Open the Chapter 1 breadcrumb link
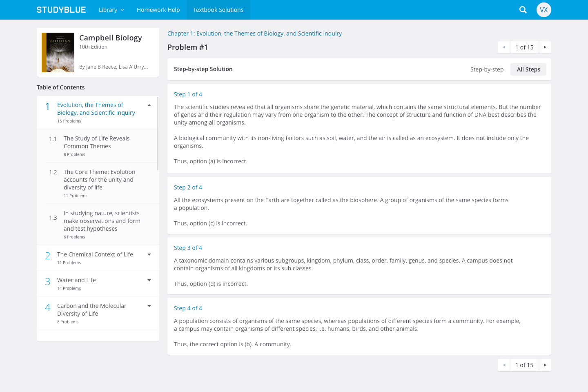 click(254, 33)
